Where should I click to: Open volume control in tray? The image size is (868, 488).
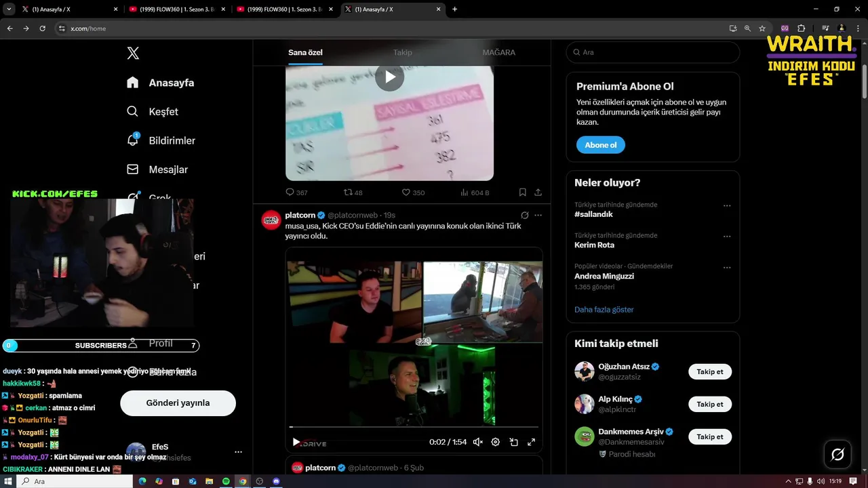[821, 481]
